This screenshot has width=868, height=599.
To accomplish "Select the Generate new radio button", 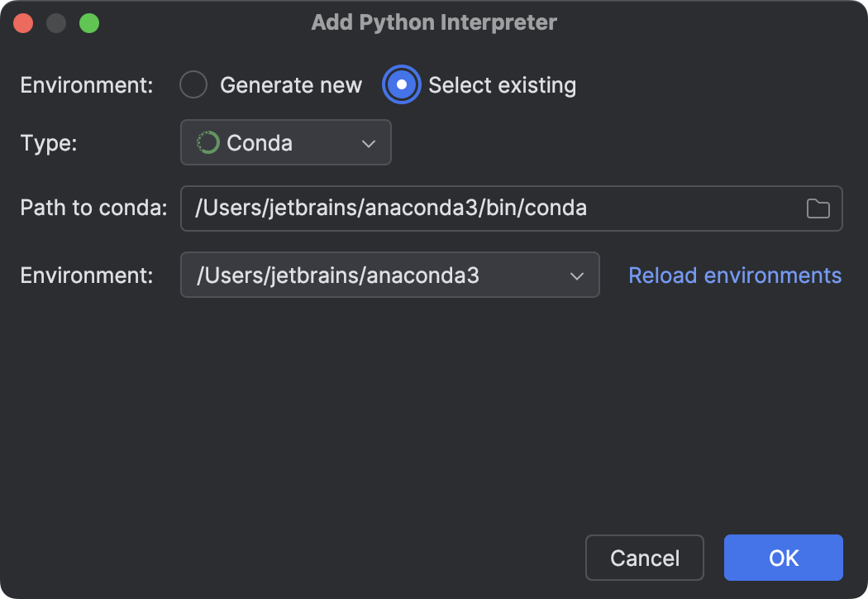I will pyautogui.click(x=193, y=84).
